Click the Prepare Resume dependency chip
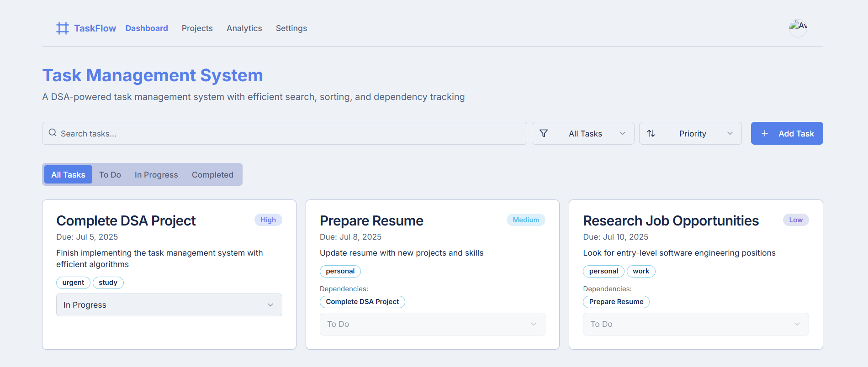Screen dimensions: 868x367 (x=616, y=302)
